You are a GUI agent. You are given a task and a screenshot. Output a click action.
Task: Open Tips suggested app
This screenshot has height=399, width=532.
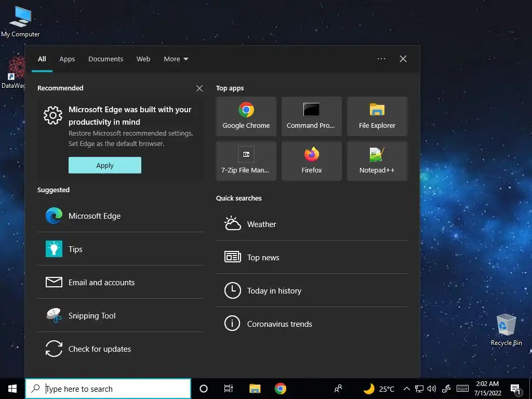point(121,249)
